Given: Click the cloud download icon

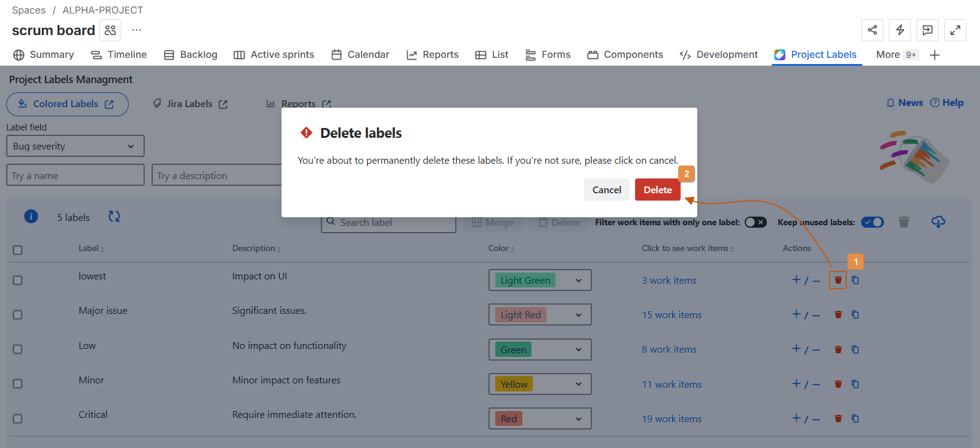Looking at the screenshot, I should click(938, 222).
